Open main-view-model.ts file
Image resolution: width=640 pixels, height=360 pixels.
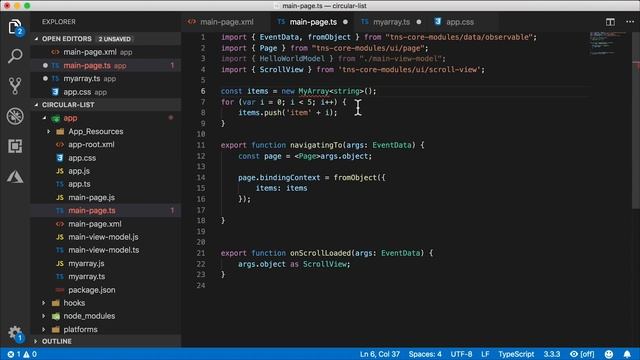[x=106, y=250]
